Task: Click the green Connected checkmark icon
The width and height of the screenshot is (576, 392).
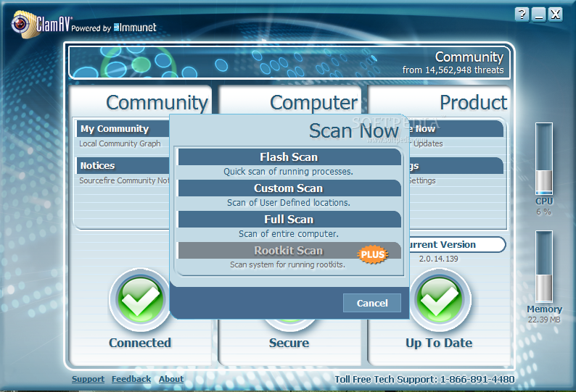Action: pyautogui.click(x=140, y=299)
